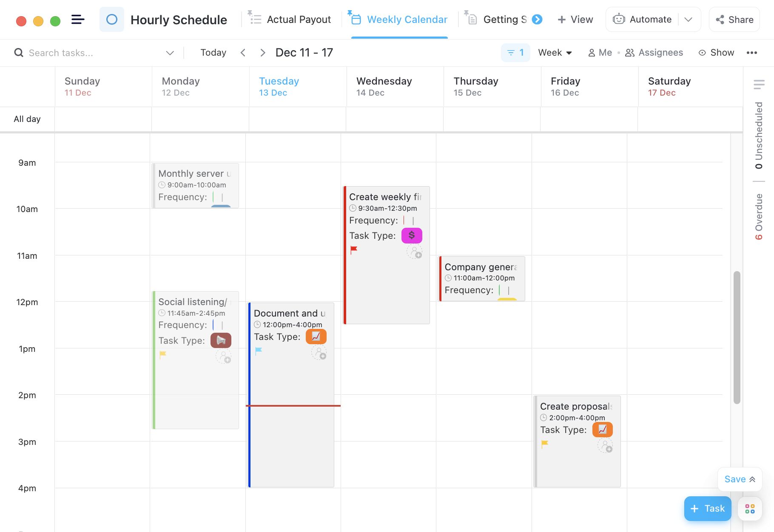Click the assignee icon on Document task

pyautogui.click(x=319, y=353)
